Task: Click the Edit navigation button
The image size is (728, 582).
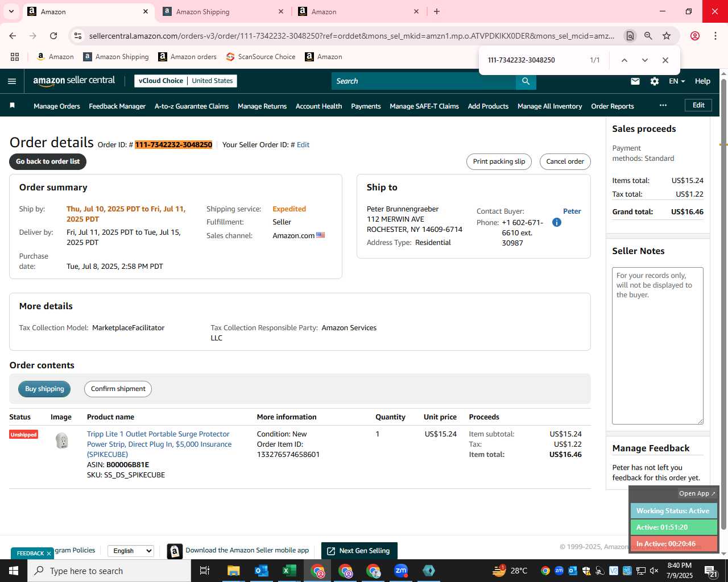Action: click(x=698, y=105)
